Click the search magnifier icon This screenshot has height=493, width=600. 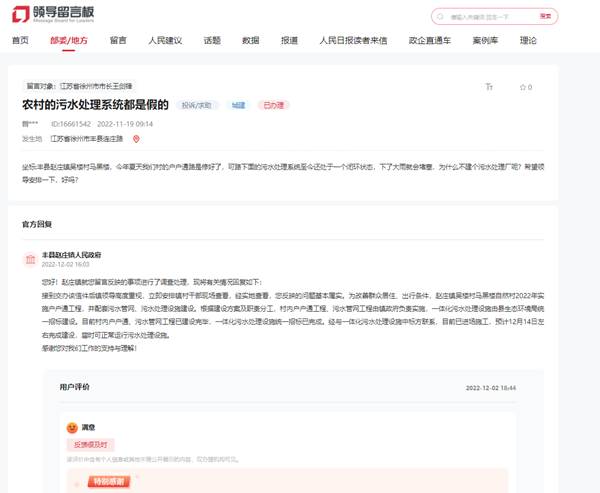coord(440,17)
